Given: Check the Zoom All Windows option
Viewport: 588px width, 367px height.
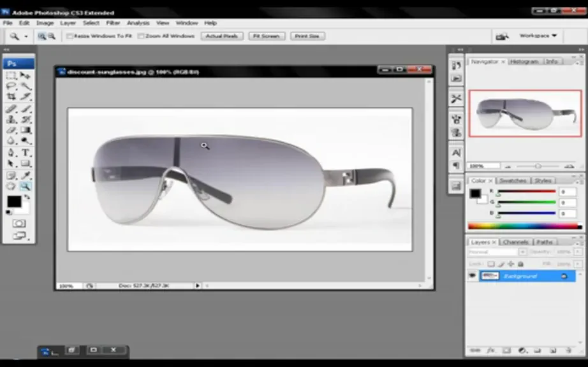Looking at the screenshot, I should tap(141, 36).
